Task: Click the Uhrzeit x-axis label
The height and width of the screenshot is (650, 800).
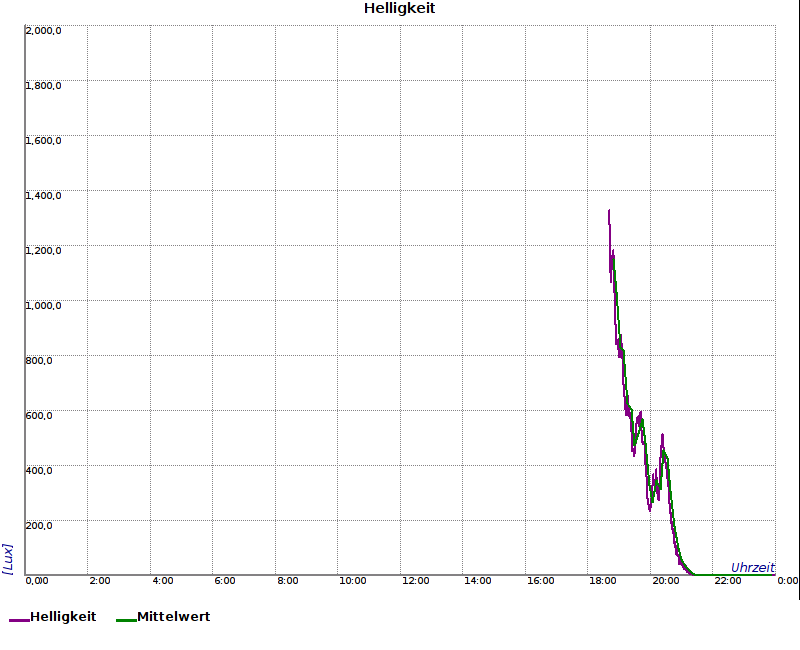Action: (x=753, y=568)
